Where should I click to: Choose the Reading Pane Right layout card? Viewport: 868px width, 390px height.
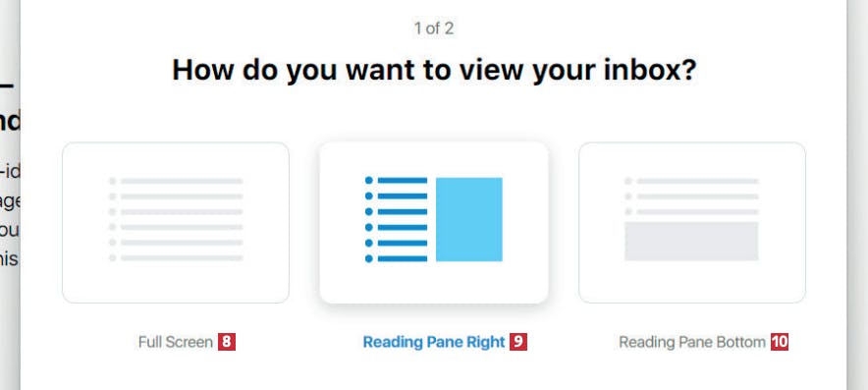[434, 223]
